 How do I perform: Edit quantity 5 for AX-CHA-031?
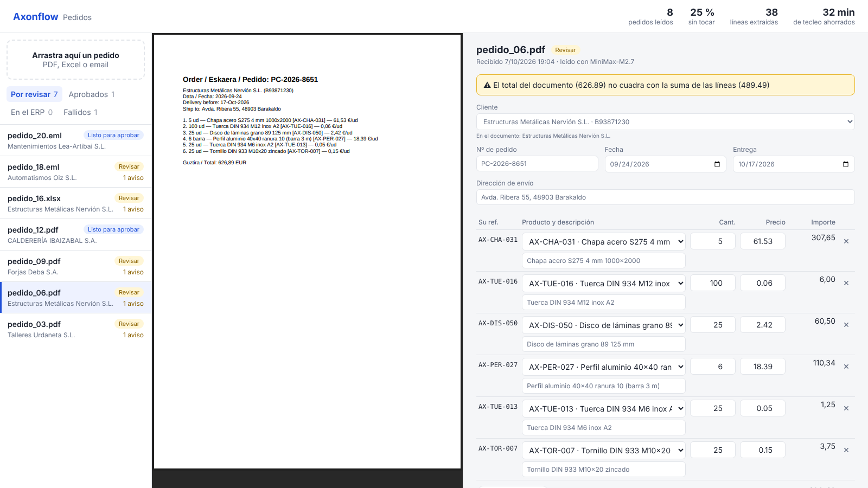click(712, 241)
